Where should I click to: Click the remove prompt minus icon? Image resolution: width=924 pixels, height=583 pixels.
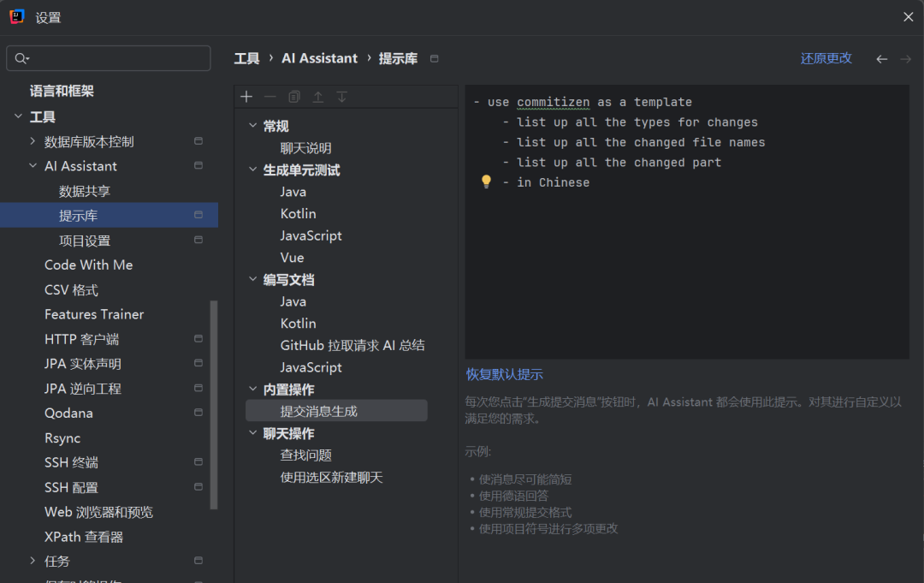269,97
